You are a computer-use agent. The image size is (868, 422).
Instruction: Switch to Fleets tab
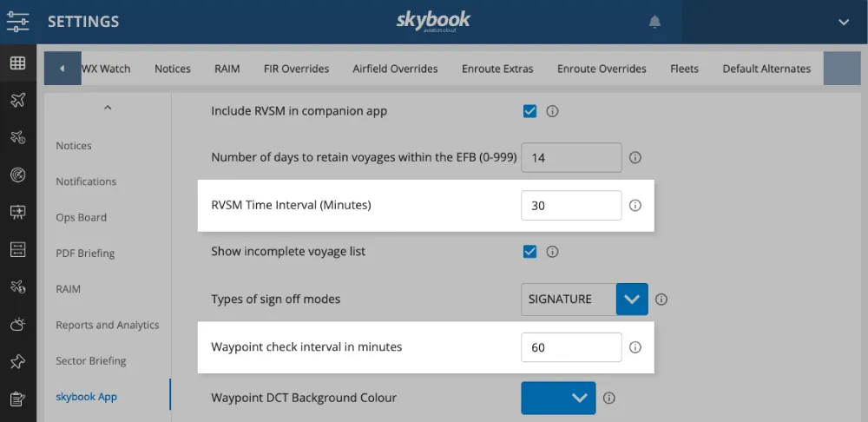[684, 69]
